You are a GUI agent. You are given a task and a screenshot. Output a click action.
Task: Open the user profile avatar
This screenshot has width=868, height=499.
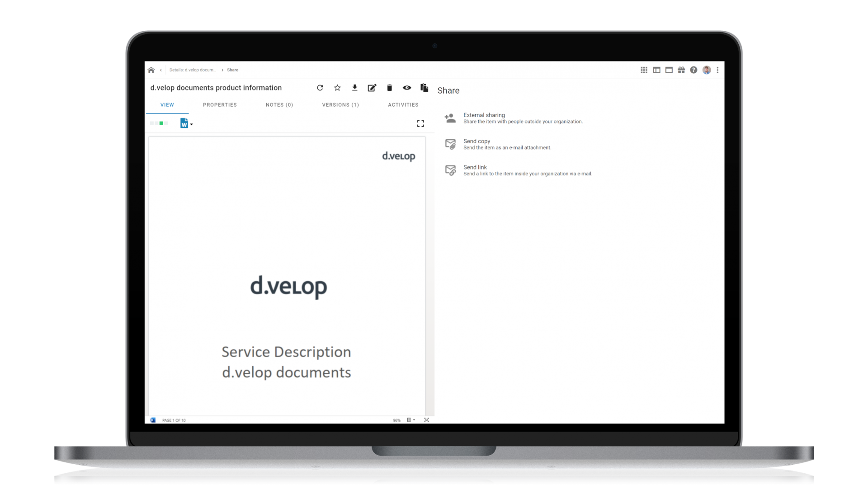click(x=707, y=70)
